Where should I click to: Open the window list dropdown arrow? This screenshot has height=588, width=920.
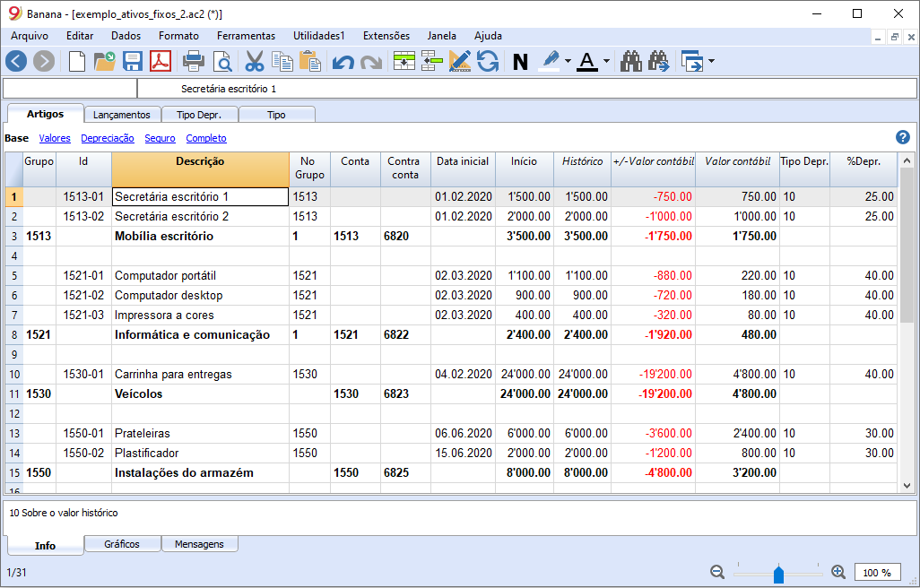pos(711,61)
